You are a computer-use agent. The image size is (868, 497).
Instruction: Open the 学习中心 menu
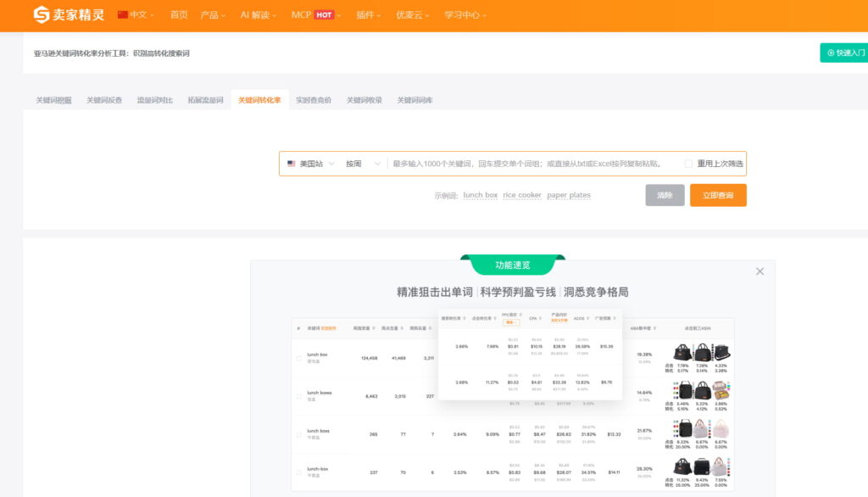click(465, 15)
